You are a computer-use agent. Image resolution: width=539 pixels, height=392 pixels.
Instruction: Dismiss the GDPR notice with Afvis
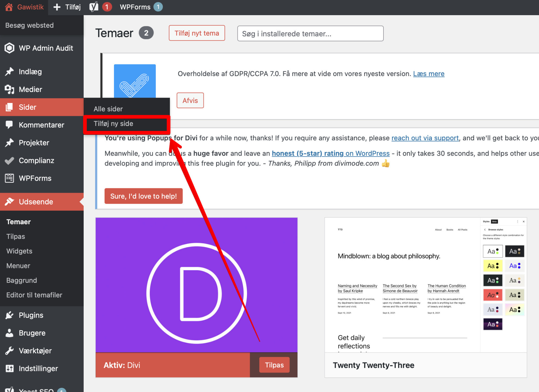[190, 100]
